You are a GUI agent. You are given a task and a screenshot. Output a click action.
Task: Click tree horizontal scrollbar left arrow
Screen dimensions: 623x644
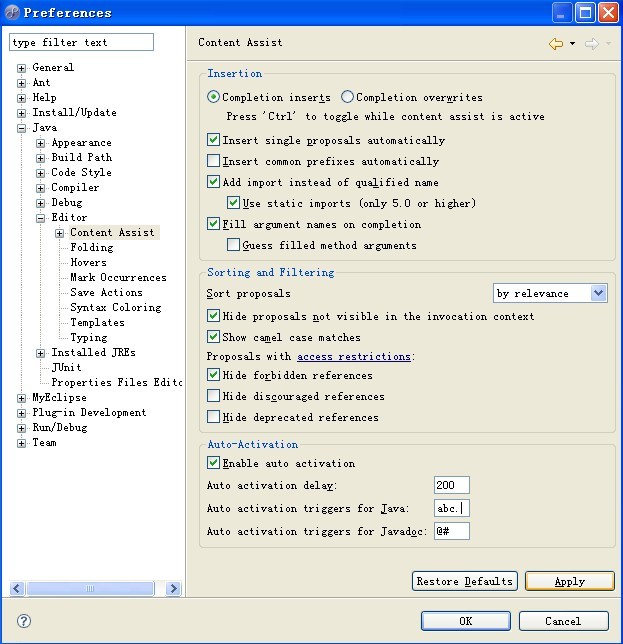[x=16, y=589]
